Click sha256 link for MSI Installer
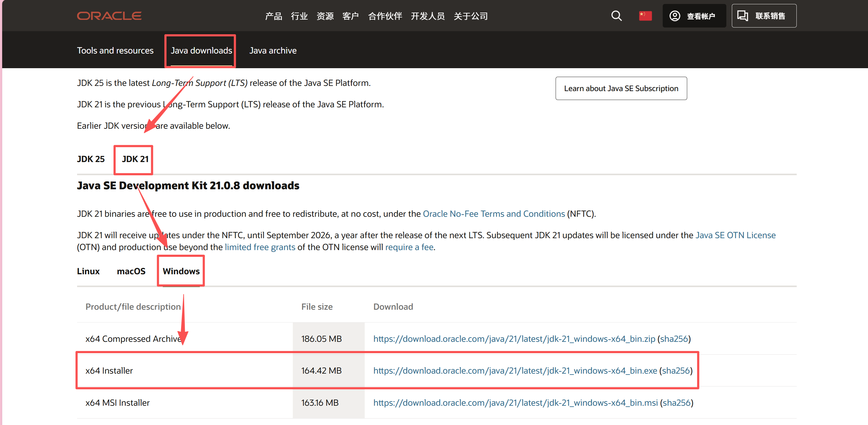868x425 pixels. pyautogui.click(x=676, y=403)
